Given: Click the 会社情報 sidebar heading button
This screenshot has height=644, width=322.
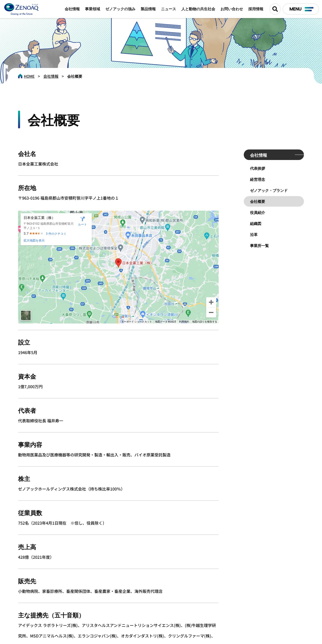Looking at the screenshot, I should pos(274,155).
